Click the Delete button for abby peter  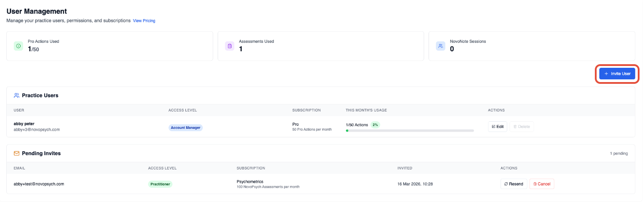(522, 127)
